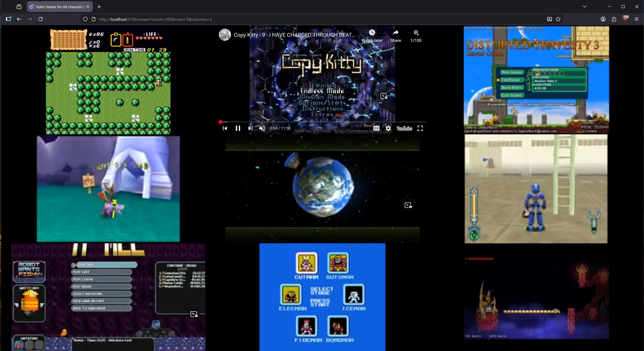Reload the current page
The image size is (644, 351).
coord(40,19)
